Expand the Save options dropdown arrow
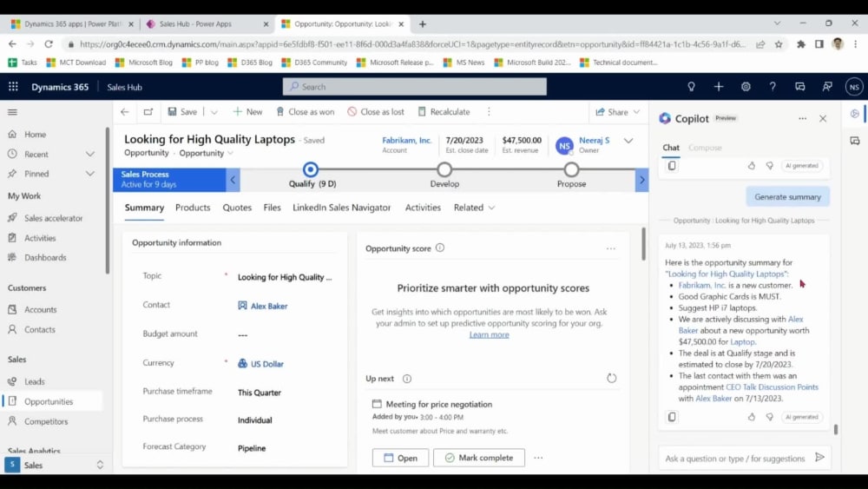 (214, 112)
